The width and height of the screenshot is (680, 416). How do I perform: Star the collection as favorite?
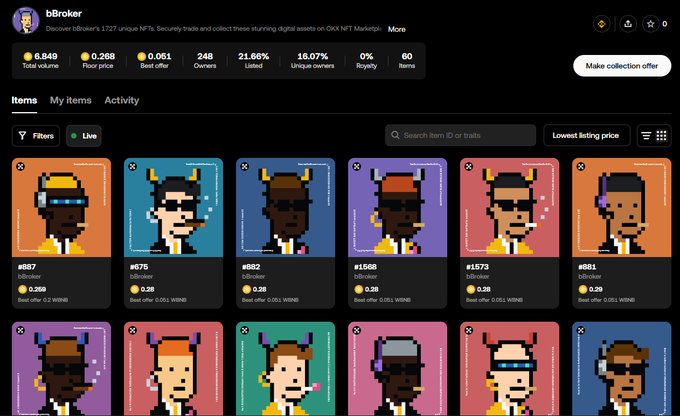(x=651, y=24)
